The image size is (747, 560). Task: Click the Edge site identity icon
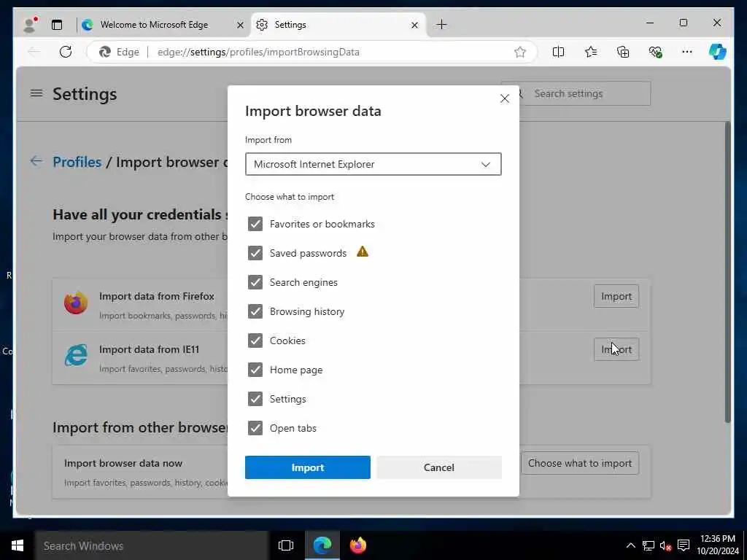[x=105, y=52]
